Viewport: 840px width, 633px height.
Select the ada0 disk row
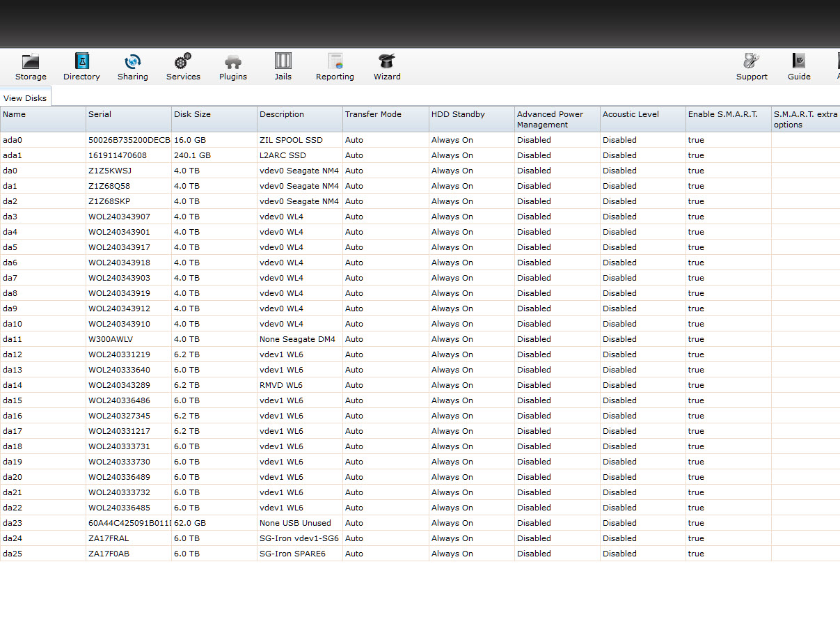(x=420, y=140)
